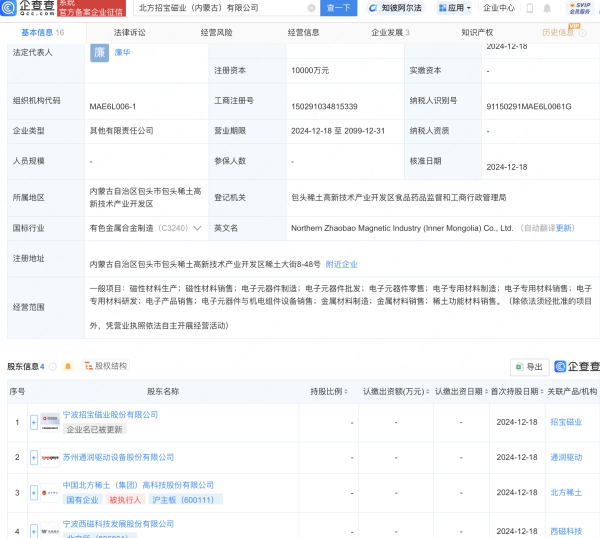Click 苏州通润驱动 company logo thumbnail
The image size is (600, 538).
click(50, 458)
